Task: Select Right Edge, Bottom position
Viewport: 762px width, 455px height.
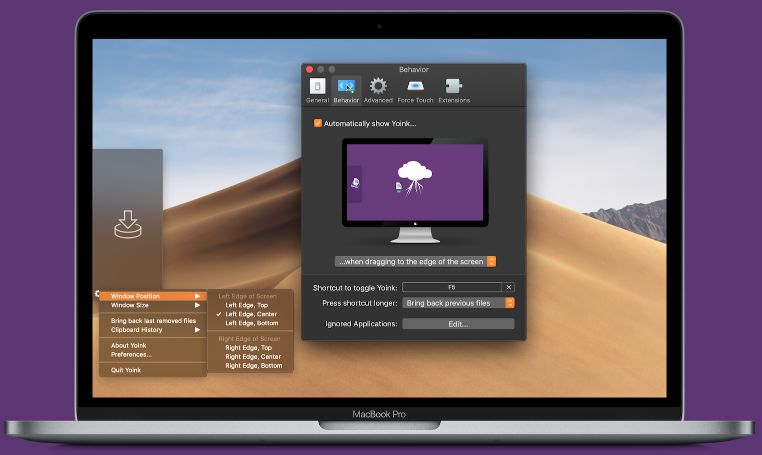Action: 250,366
